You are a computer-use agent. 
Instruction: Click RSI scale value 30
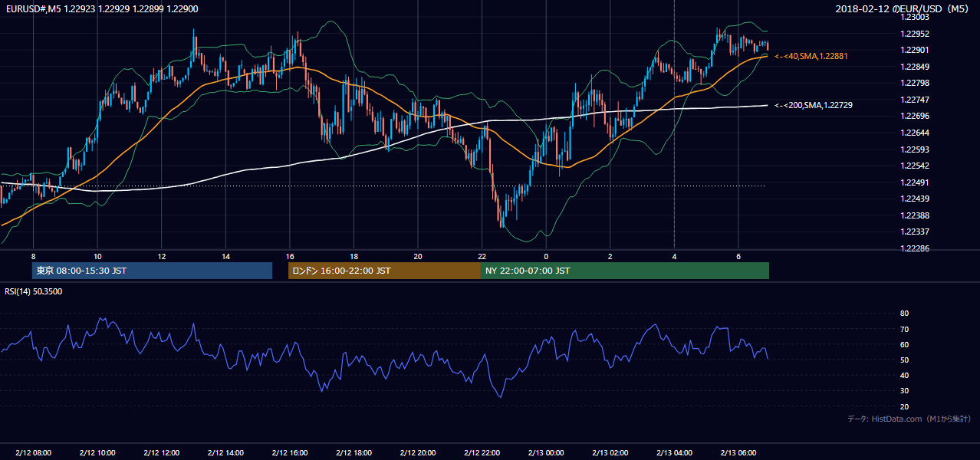[x=904, y=391]
